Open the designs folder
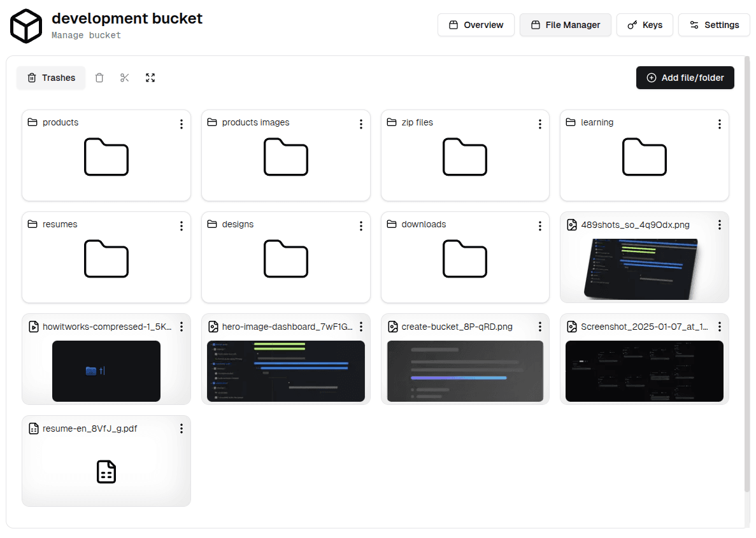756x538 pixels. [x=286, y=259]
